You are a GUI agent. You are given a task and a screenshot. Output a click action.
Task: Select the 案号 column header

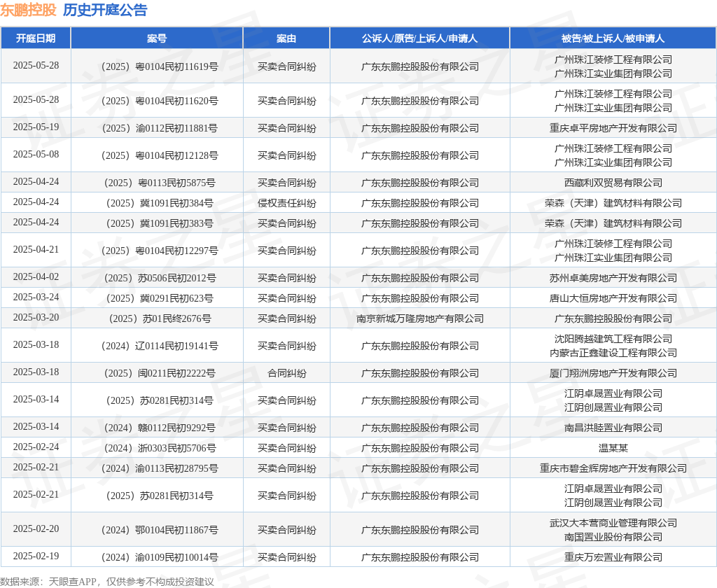[157, 38]
